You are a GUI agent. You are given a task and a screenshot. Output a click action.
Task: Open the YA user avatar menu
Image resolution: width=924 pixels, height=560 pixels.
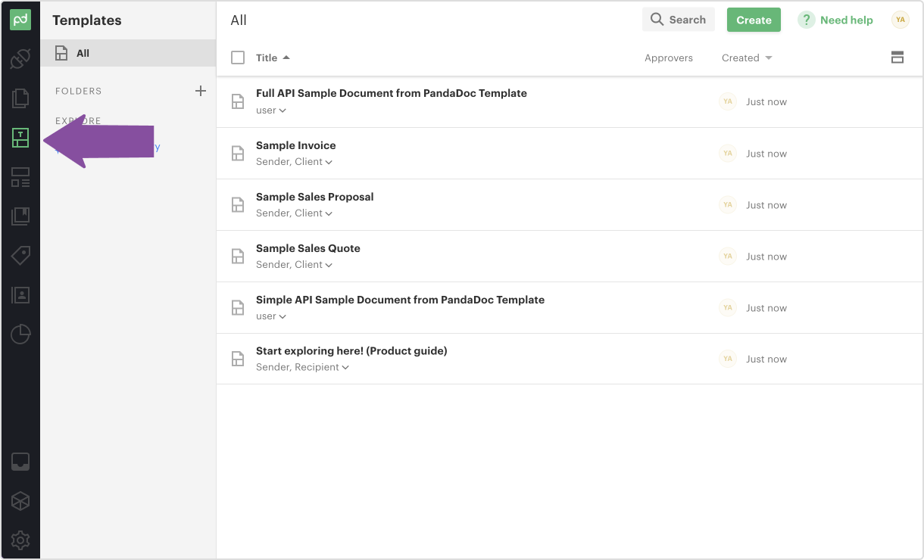click(901, 20)
